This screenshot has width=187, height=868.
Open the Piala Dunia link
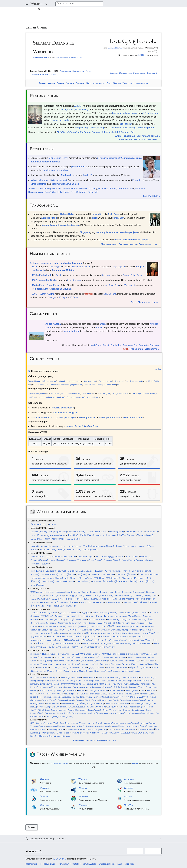coord(113,214)
